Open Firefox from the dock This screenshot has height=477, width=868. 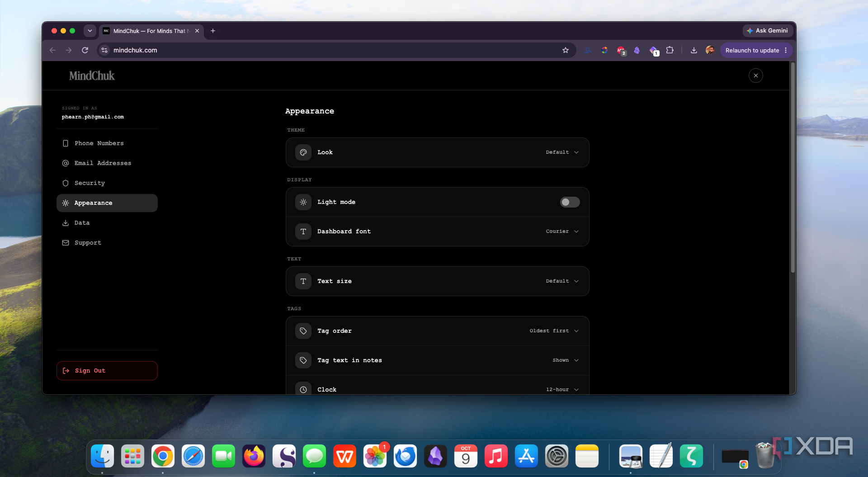pos(254,456)
